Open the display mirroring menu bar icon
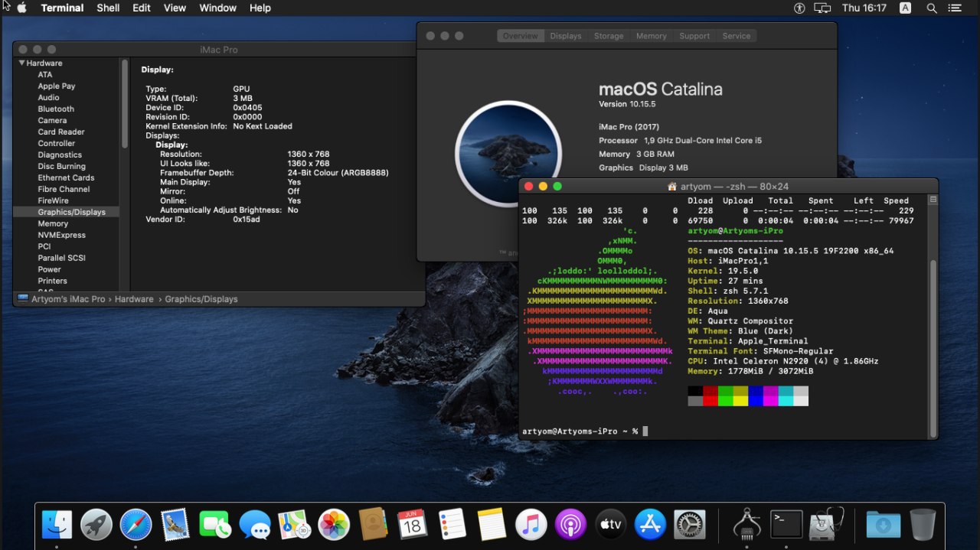 click(822, 8)
